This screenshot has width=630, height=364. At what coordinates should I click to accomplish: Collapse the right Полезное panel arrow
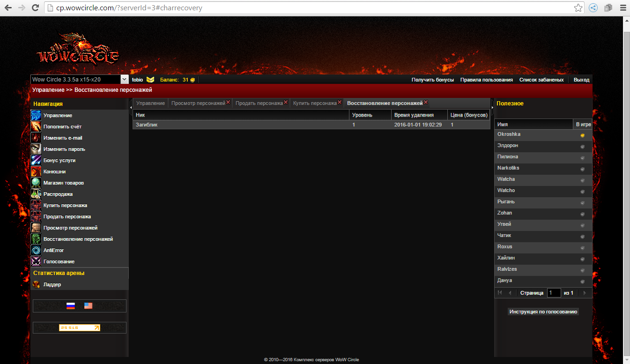click(492, 108)
